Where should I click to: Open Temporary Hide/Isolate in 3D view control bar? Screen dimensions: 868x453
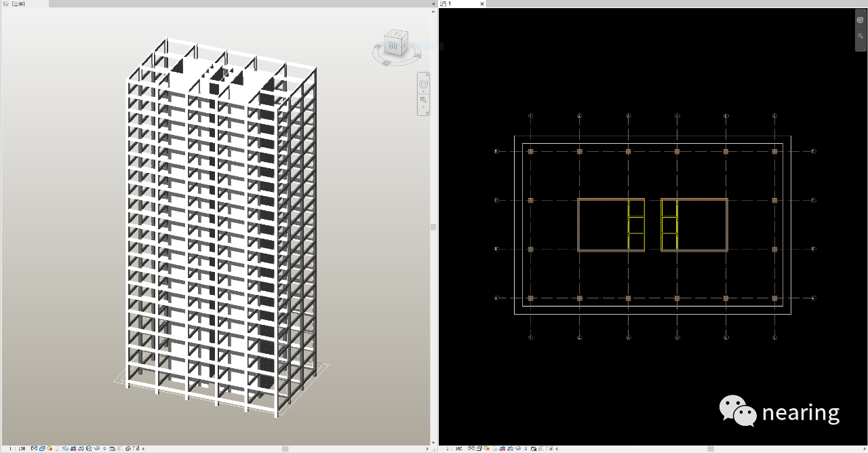(x=97, y=448)
